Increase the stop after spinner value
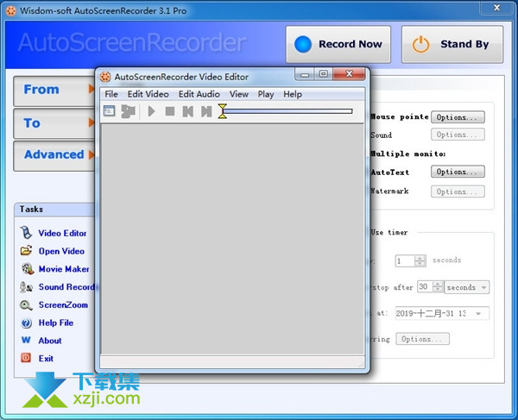 438,284
